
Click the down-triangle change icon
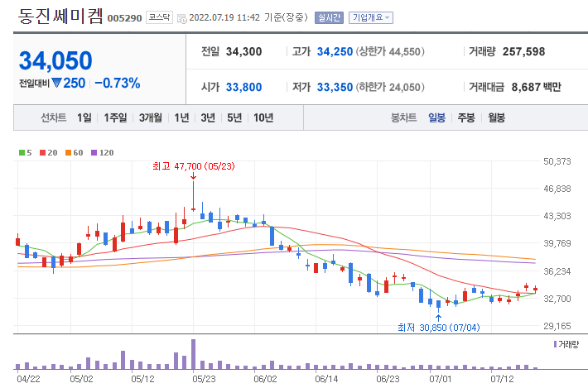56,83
